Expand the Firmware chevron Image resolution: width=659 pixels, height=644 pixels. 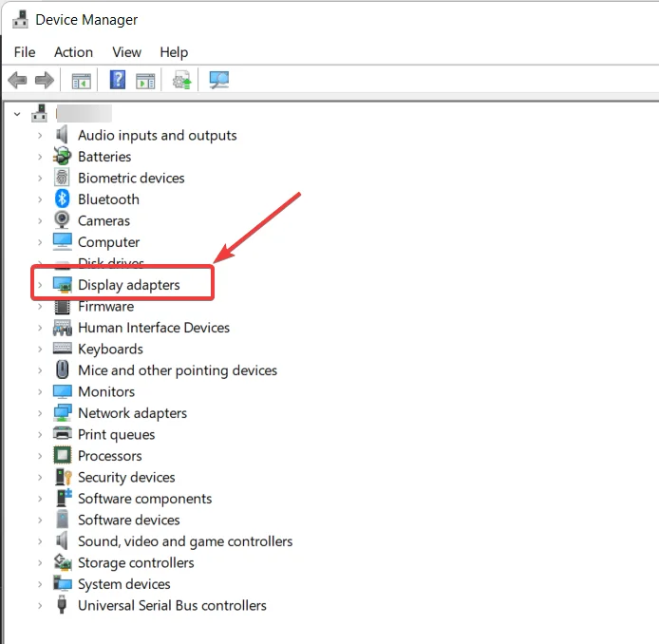coord(40,307)
